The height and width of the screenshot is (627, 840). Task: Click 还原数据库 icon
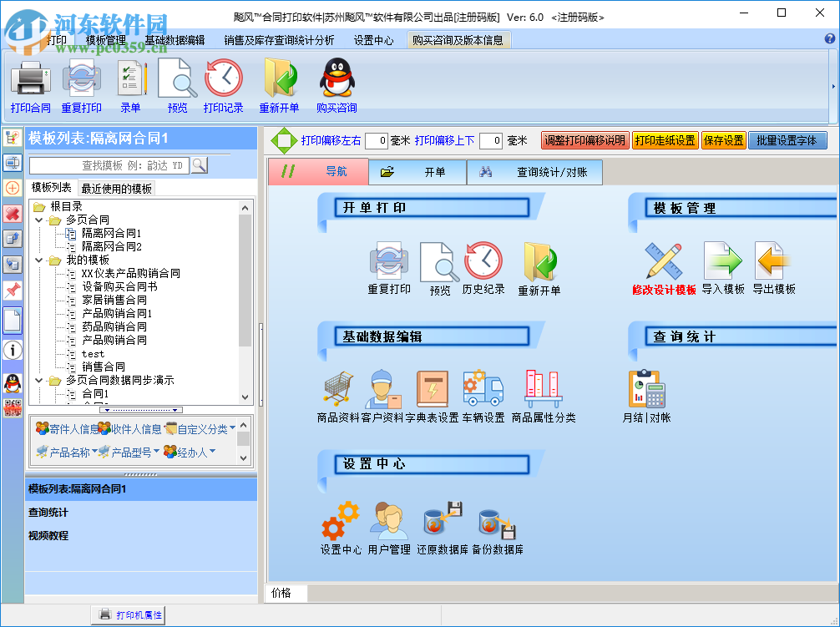click(x=443, y=518)
